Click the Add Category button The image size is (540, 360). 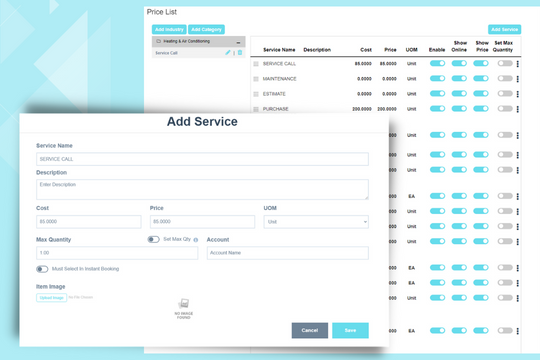point(206,30)
